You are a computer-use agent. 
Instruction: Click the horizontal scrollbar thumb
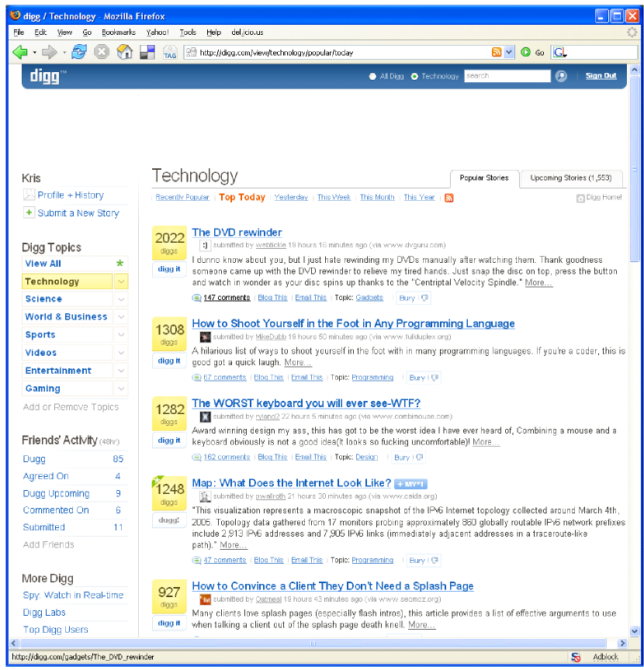tap(313, 643)
